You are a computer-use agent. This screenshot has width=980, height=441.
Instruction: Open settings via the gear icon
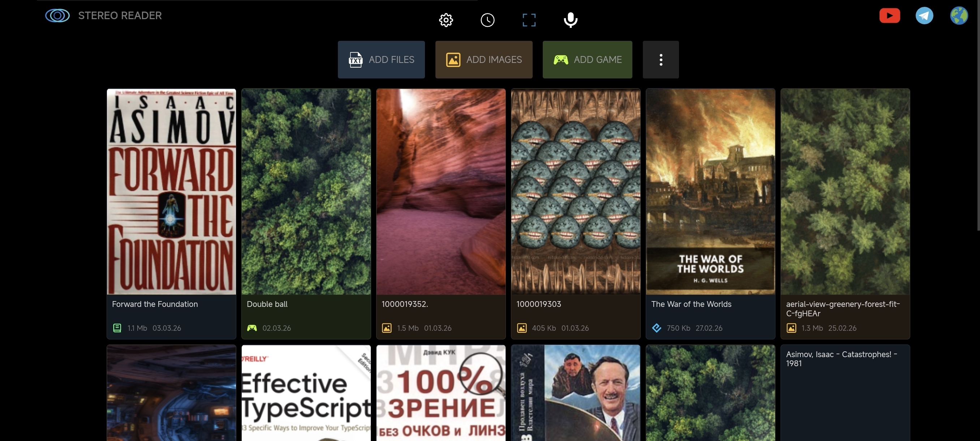[x=446, y=20]
